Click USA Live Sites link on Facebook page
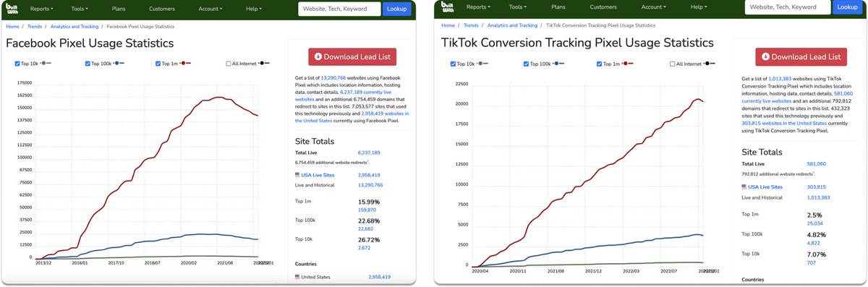Image resolution: width=868 pixels, height=287 pixels. pos(317,175)
